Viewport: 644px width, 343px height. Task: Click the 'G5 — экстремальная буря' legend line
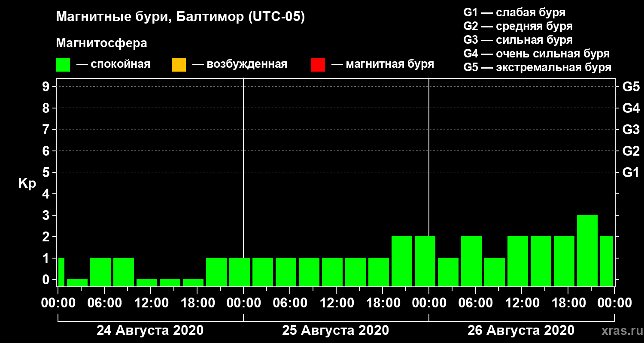537,68
